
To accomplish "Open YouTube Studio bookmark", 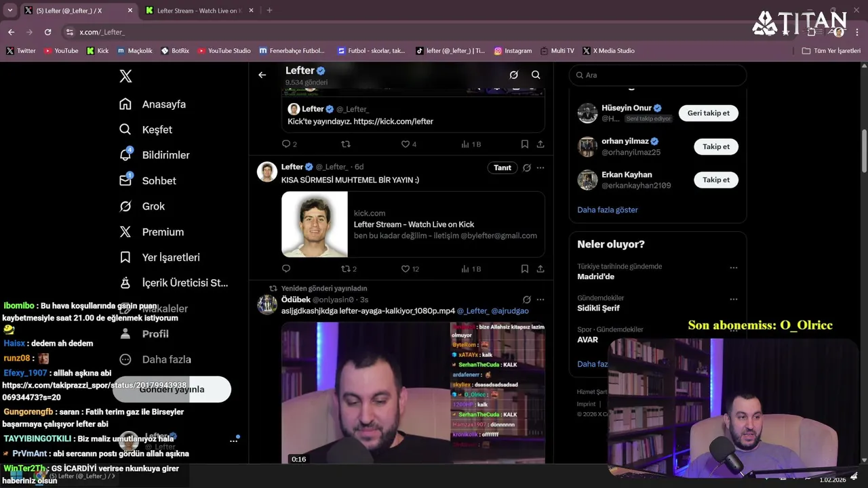I will [224, 51].
